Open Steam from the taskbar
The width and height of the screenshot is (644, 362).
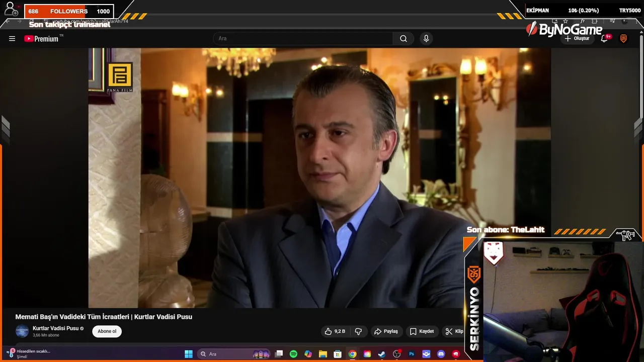pos(382,354)
